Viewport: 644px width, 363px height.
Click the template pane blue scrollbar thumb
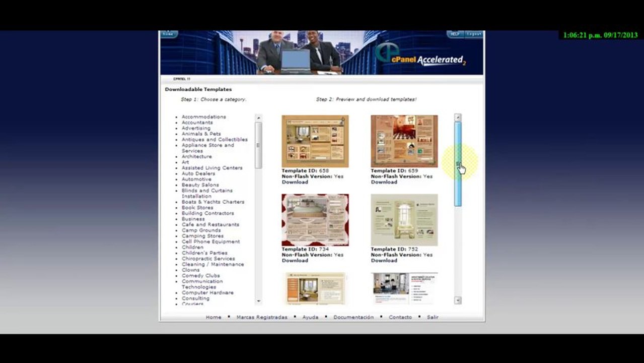(458, 164)
